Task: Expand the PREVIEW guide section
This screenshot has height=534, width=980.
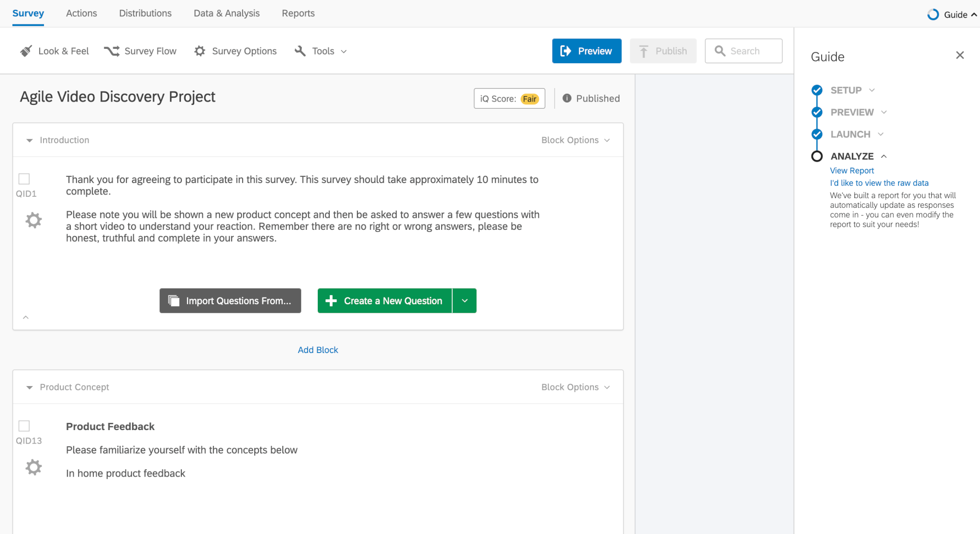Action: click(x=884, y=112)
